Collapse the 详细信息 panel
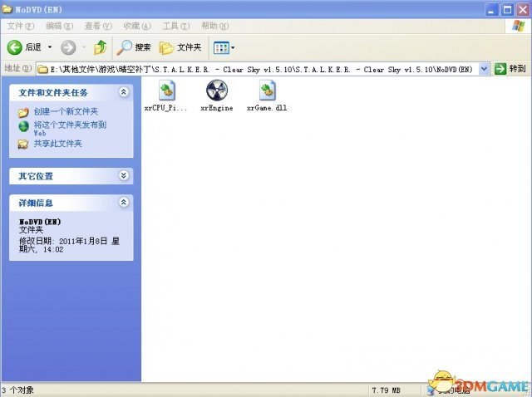532x397 pixels. click(124, 203)
